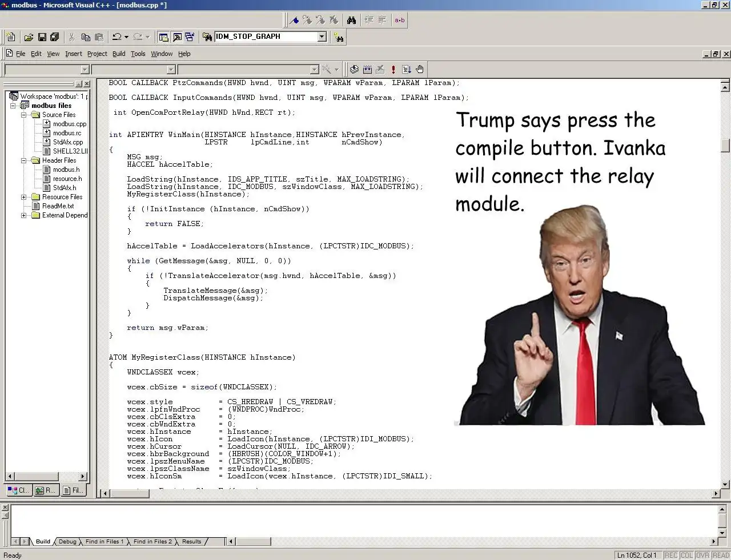Open the WizardBar members combo dropdown
The width and height of the screenshot is (731, 560).
314,70
